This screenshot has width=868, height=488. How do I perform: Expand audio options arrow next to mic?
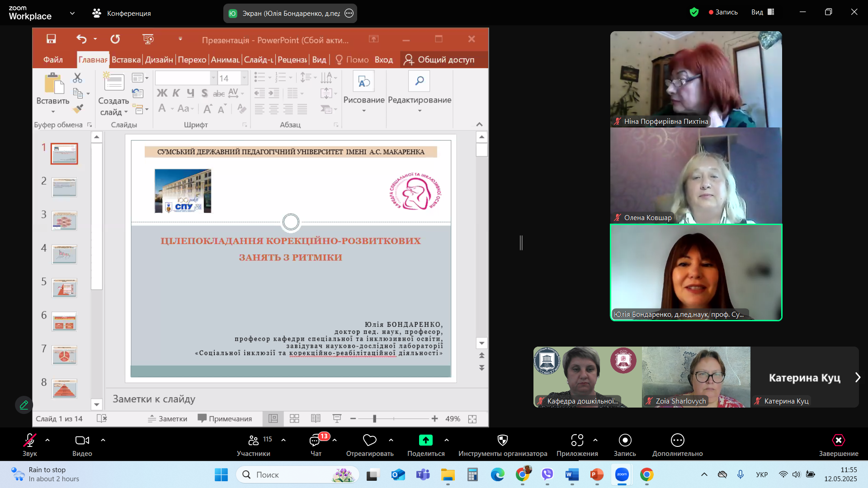click(x=47, y=440)
